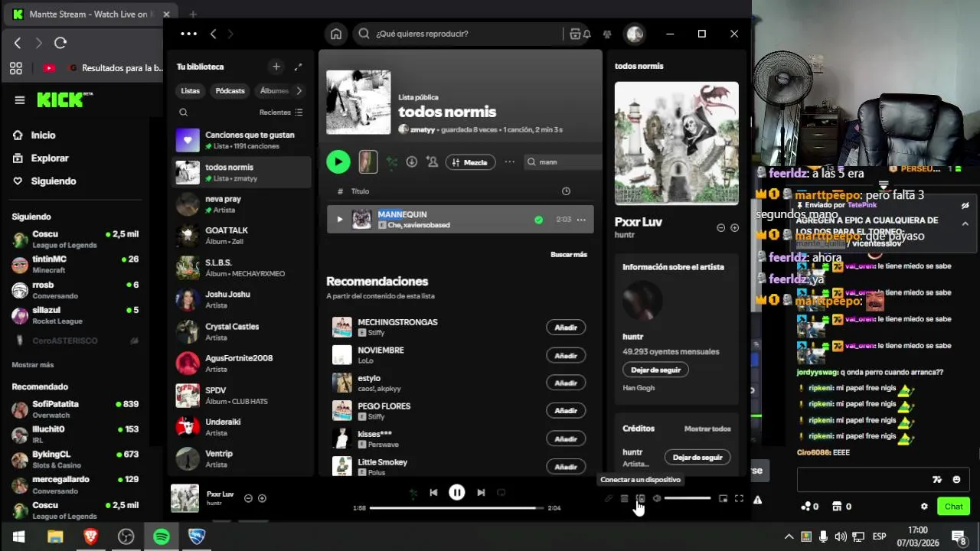
Task: Pause playback in the player bar
Action: pos(456,493)
